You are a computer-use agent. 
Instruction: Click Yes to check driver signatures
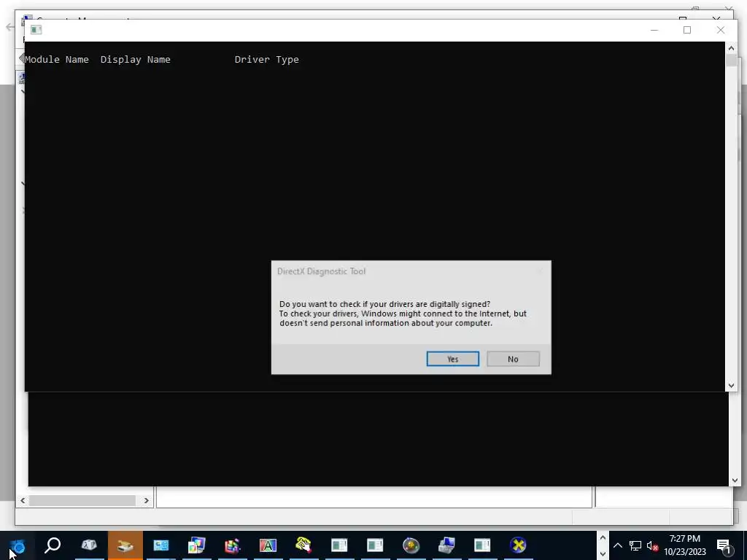(452, 359)
